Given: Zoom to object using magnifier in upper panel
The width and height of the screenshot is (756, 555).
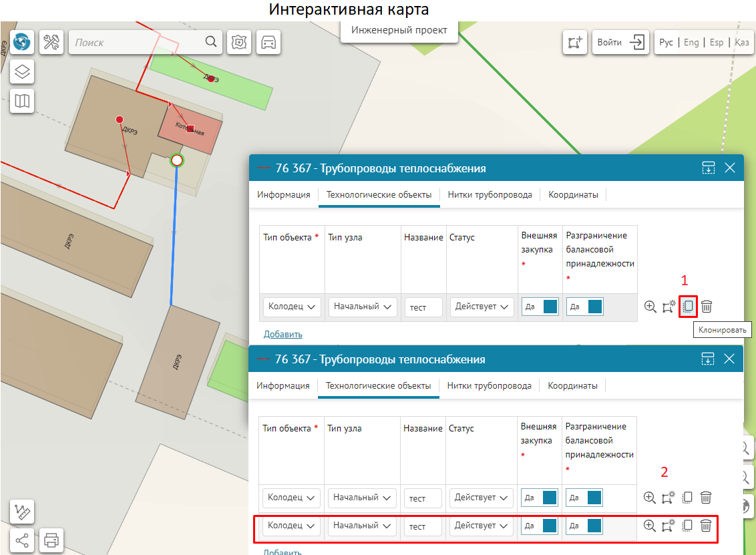Looking at the screenshot, I should pyautogui.click(x=650, y=307).
